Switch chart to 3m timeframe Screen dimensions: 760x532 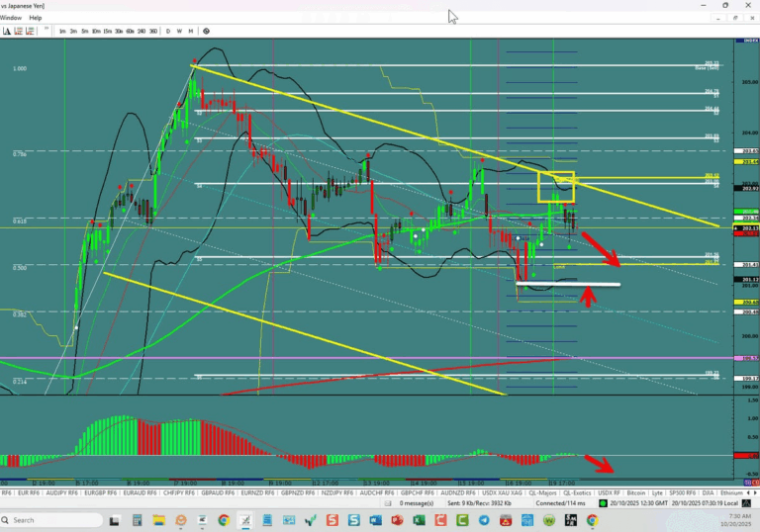(73, 31)
